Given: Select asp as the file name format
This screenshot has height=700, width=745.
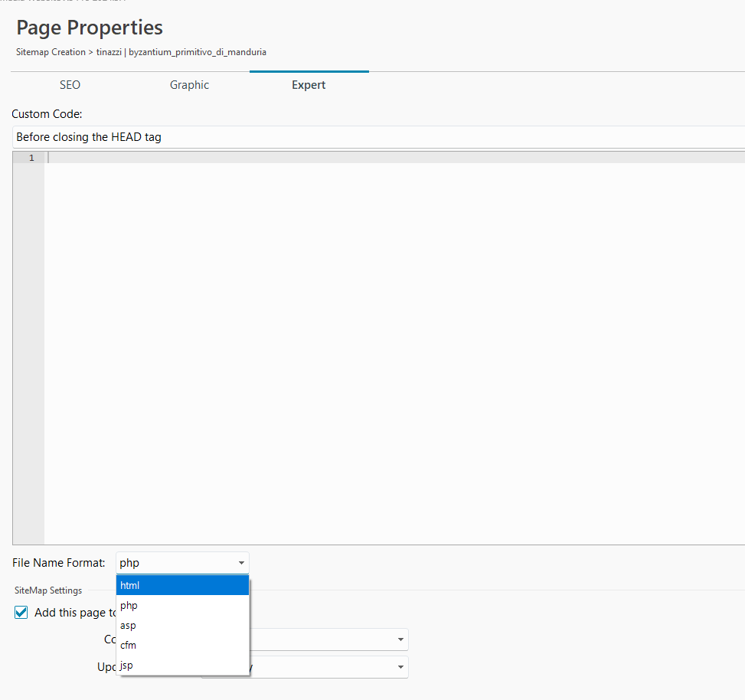Looking at the screenshot, I should tap(182, 626).
